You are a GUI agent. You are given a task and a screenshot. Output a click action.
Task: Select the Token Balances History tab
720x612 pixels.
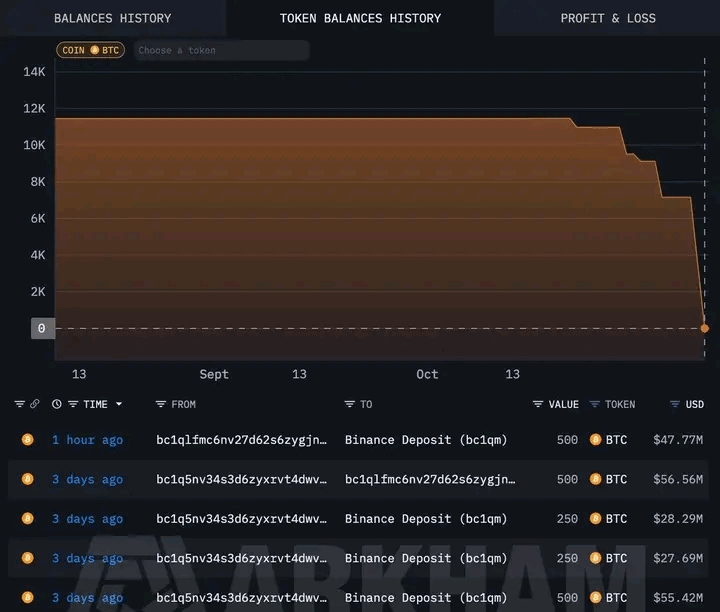360,18
